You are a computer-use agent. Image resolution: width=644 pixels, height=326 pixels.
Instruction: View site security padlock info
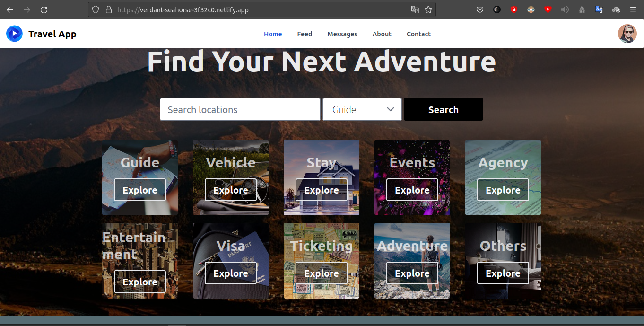pyautogui.click(x=109, y=9)
